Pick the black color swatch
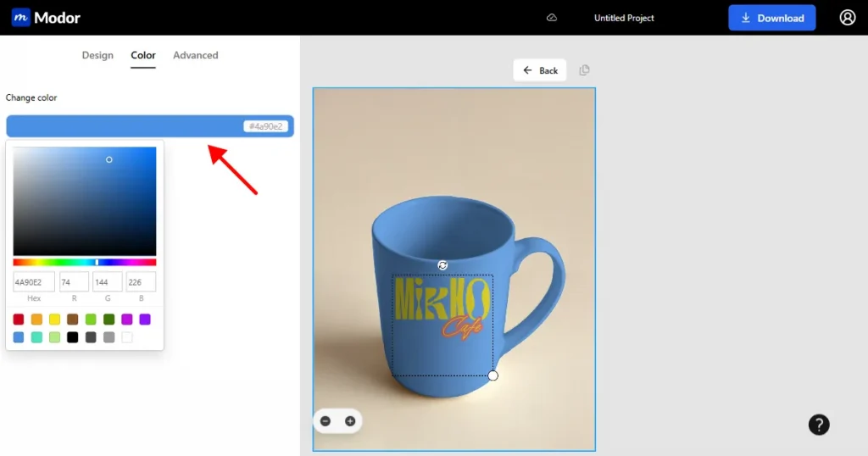 click(x=73, y=337)
